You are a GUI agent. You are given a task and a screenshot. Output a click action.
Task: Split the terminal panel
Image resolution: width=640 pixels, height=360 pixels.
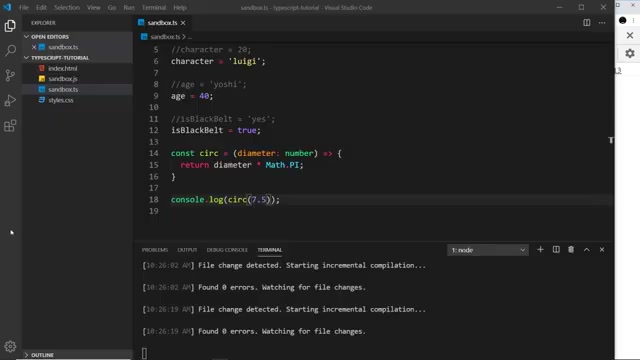coord(556,249)
